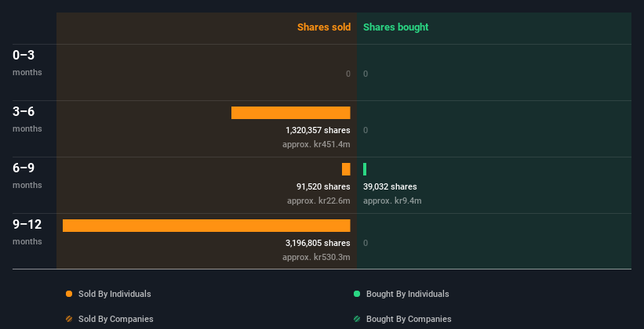This screenshot has width=644, height=329.
Task: Click the small orange bar for 6–9 months
Action: (346, 169)
